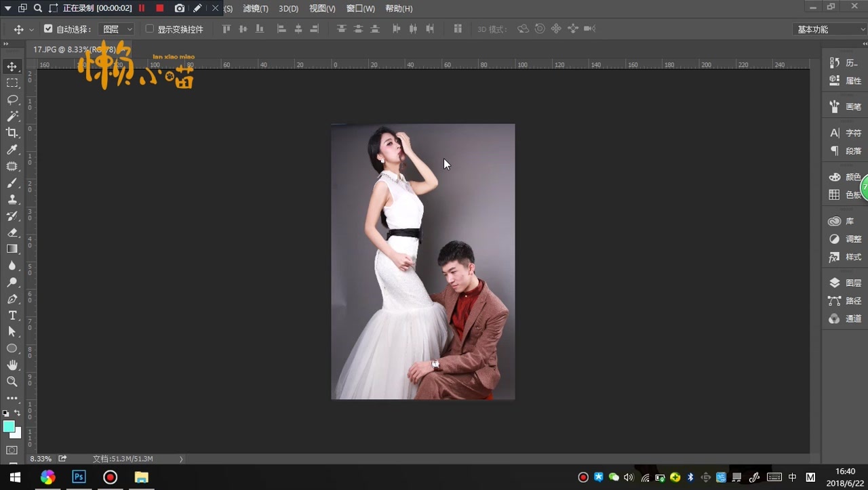Select the Horizontal Type tool
Viewport: 868px width, 490px height.
click(12, 315)
